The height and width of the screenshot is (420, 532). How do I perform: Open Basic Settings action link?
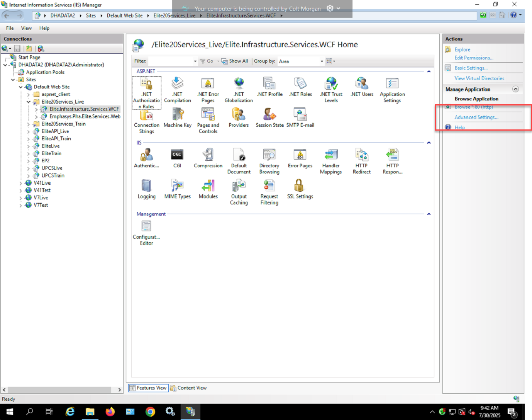click(x=471, y=68)
